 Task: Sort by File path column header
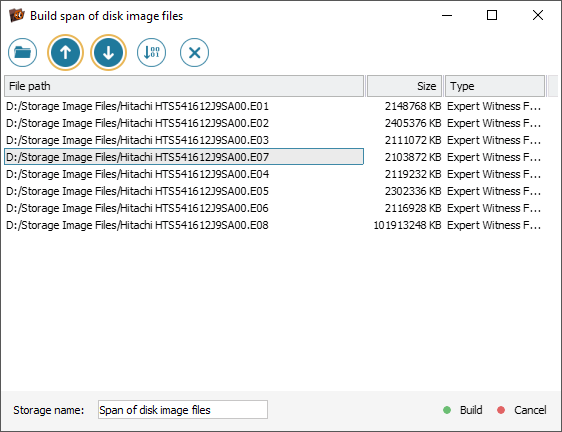(184, 86)
